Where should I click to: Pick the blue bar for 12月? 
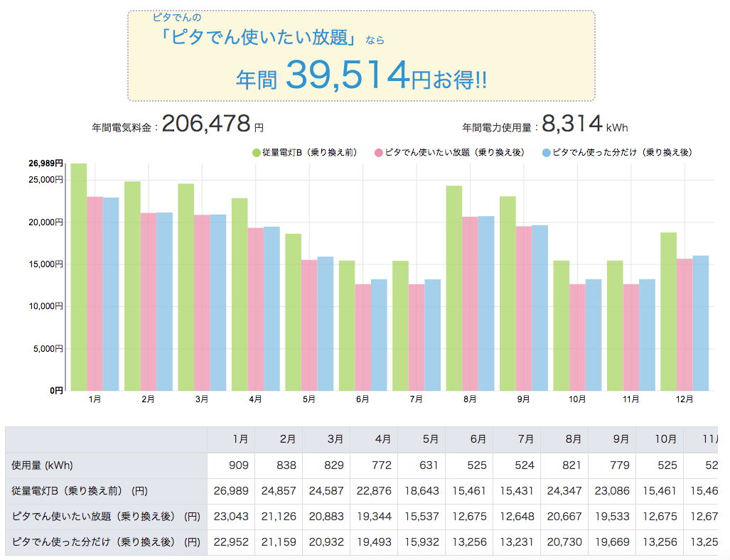pos(701,323)
